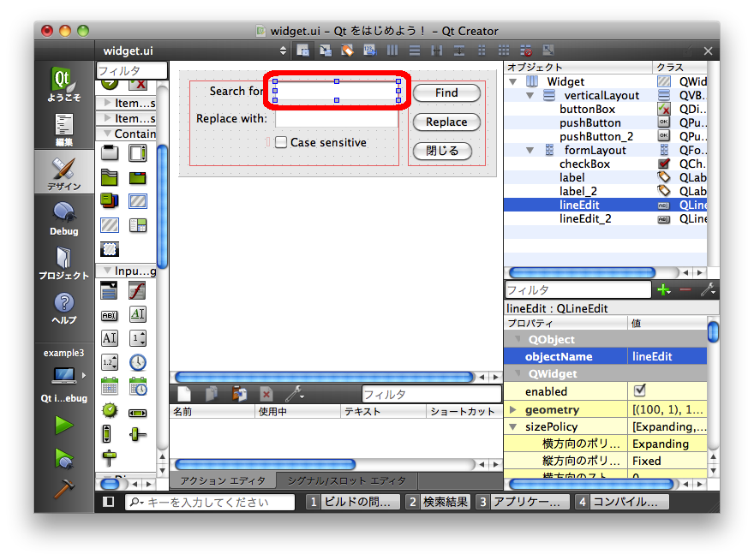Image resolution: width=754 pixels, height=560 pixels.
Task: Open the 検索結果 output pane
Action: coord(438,502)
